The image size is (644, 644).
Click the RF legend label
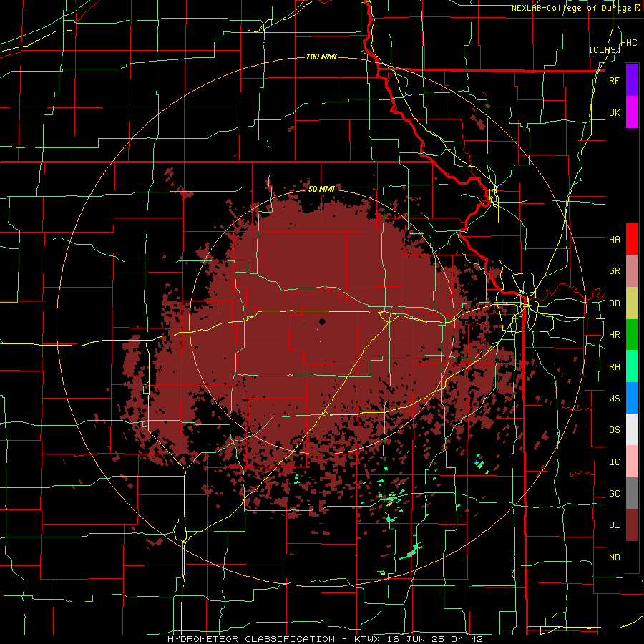click(x=614, y=80)
